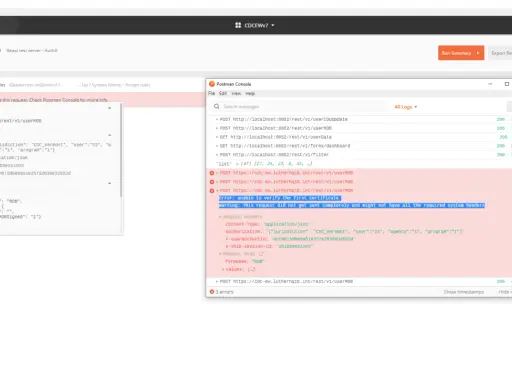512x384 pixels.
Task: Select the 'unable to verify the first certificate' error
Action: pos(279,198)
